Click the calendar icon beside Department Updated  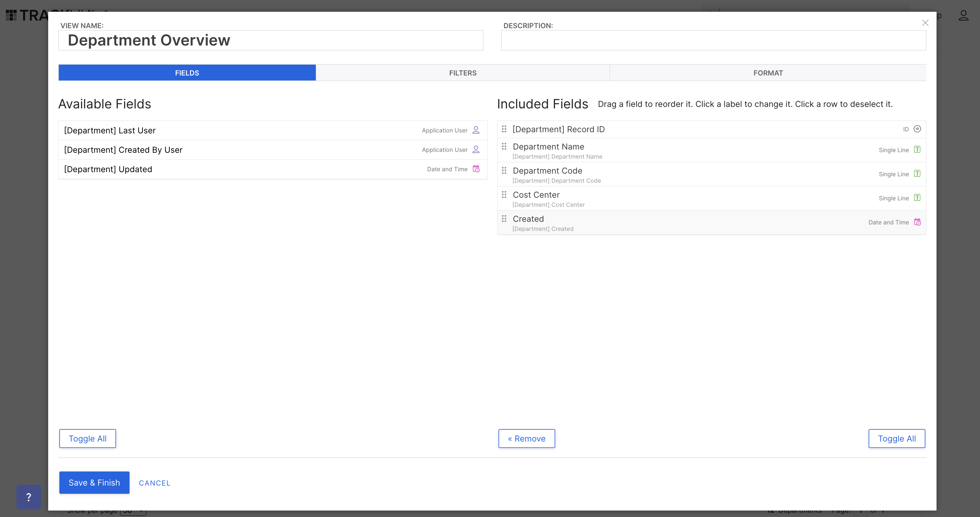(x=476, y=169)
